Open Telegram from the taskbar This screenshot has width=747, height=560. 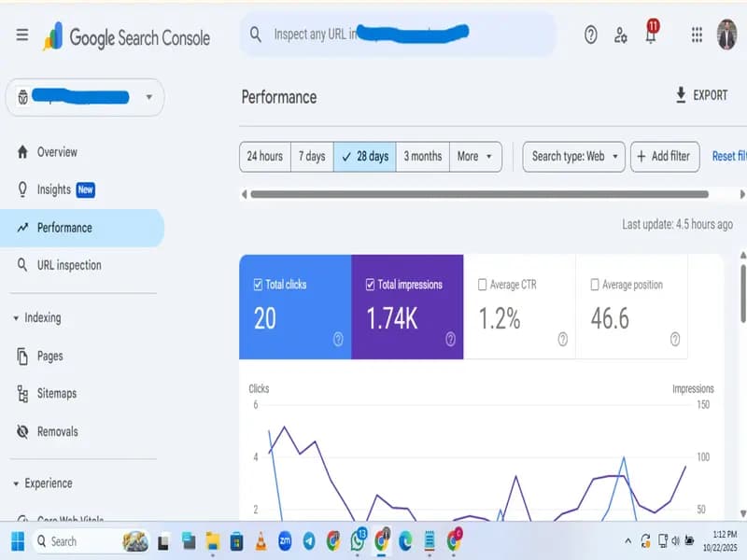(x=309, y=541)
